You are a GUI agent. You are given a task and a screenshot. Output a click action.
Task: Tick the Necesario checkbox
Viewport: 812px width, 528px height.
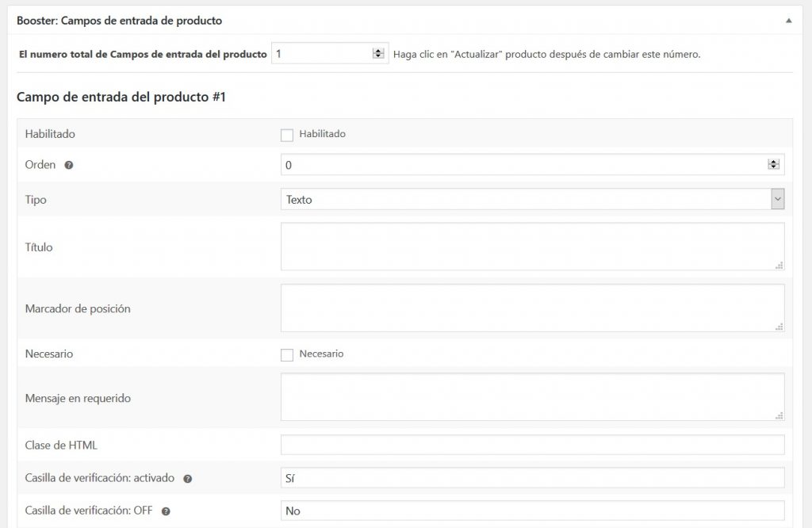point(287,354)
